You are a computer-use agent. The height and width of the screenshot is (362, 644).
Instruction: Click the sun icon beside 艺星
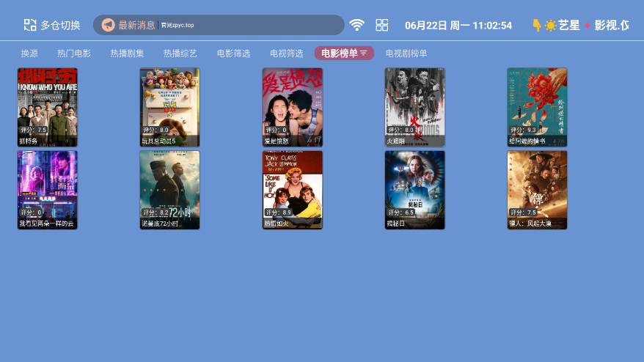coord(550,26)
